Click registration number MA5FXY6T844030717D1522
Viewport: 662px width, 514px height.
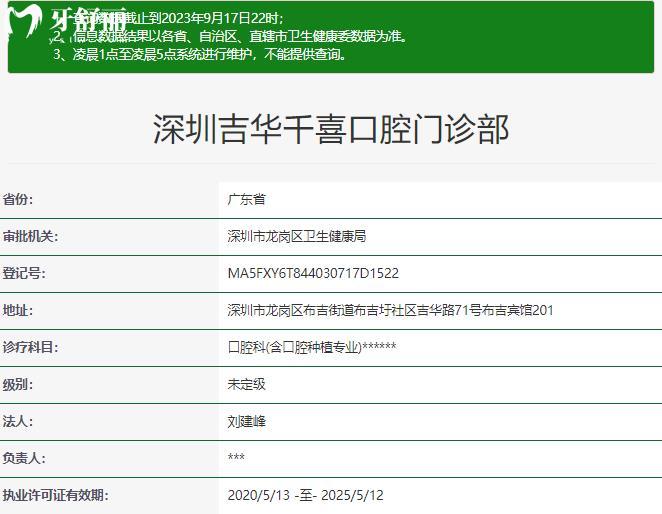pos(313,273)
